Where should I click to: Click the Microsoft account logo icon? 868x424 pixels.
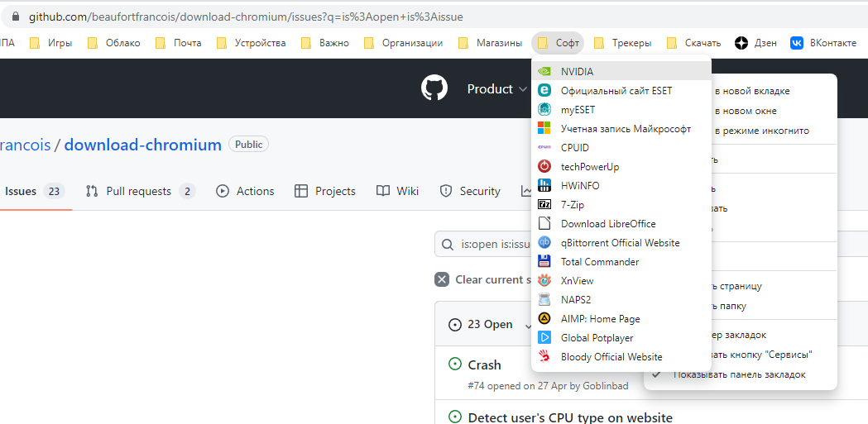(544, 128)
